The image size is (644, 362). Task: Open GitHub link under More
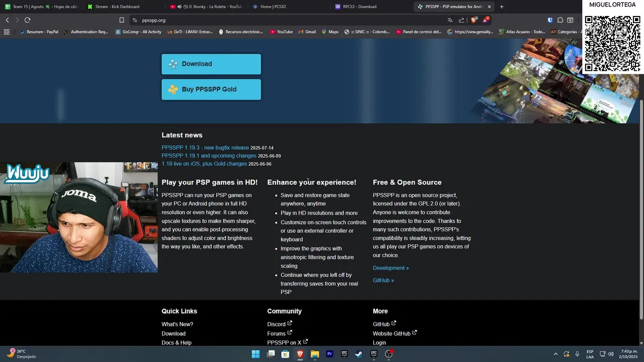pos(384,324)
